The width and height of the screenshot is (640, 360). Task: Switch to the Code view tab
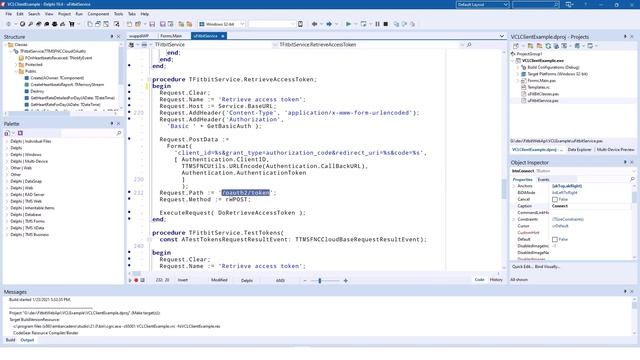479,280
